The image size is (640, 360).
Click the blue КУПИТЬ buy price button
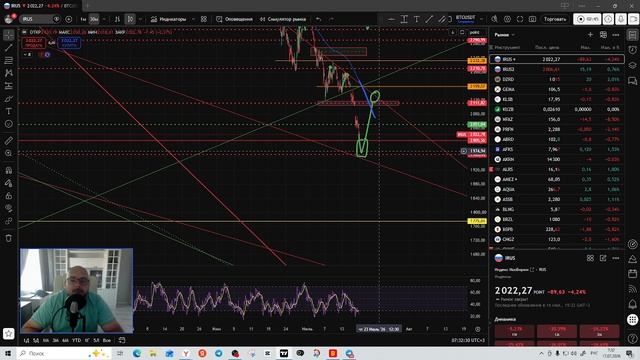click(69, 42)
